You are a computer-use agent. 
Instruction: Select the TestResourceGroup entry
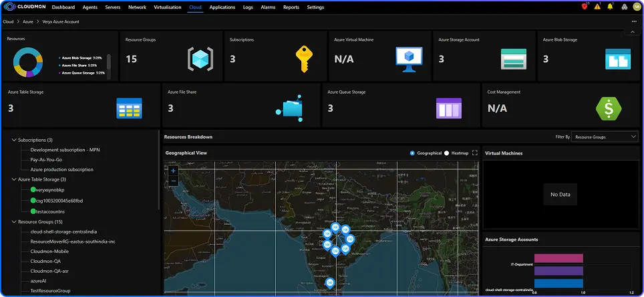click(x=51, y=291)
